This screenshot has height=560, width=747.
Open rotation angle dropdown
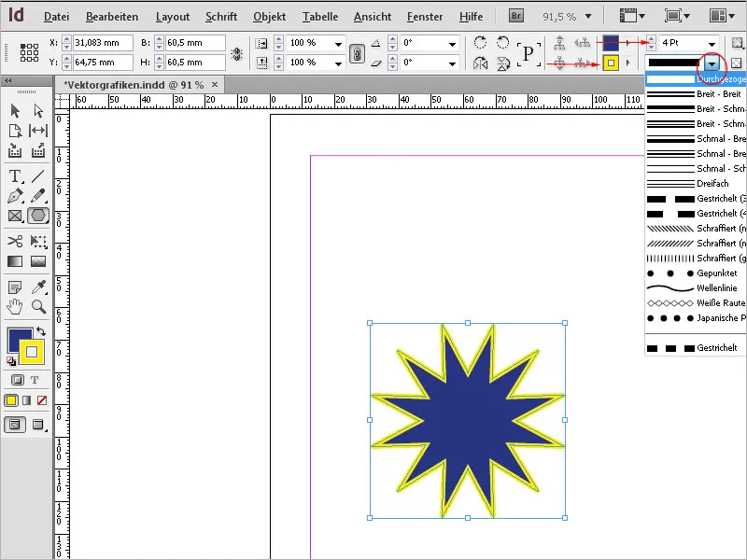point(452,43)
